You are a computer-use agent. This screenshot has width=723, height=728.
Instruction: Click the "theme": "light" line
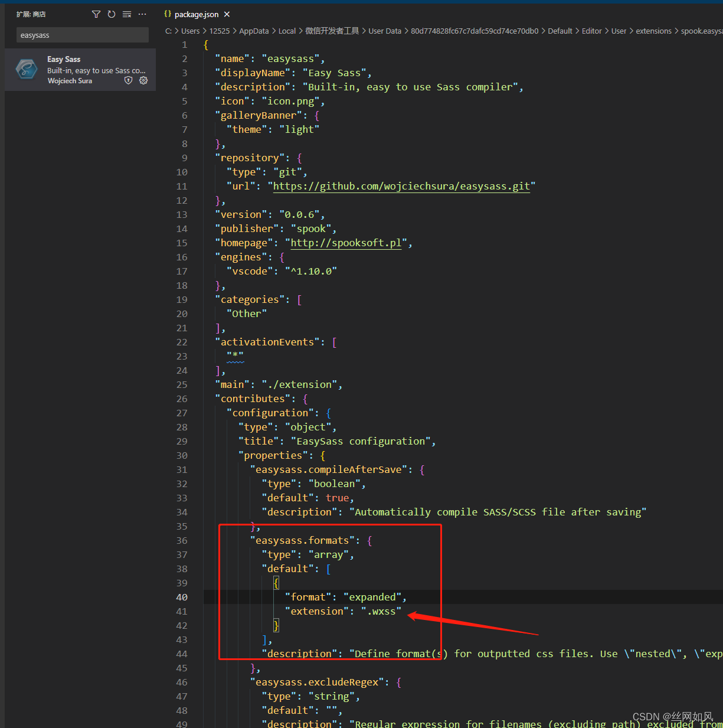click(273, 129)
